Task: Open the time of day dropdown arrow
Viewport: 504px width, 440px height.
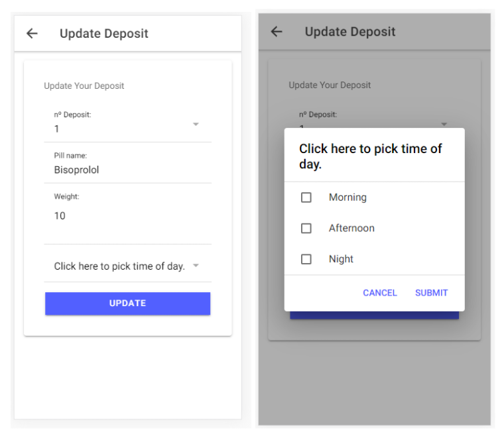Action: pyautogui.click(x=196, y=266)
